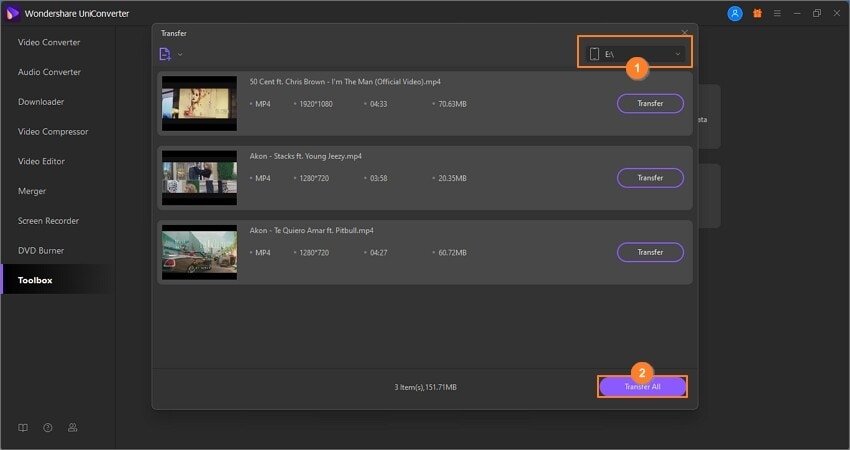The height and width of the screenshot is (450, 850).
Task: Open the user account icon in title bar
Action: click(x=735, y=14)
